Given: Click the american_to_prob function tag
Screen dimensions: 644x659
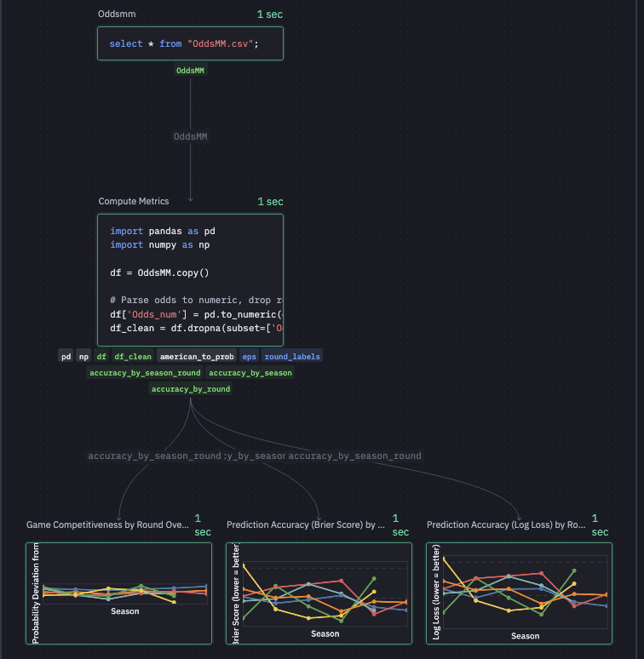Looking at the screenshot, I should click(x=197, y=357).
